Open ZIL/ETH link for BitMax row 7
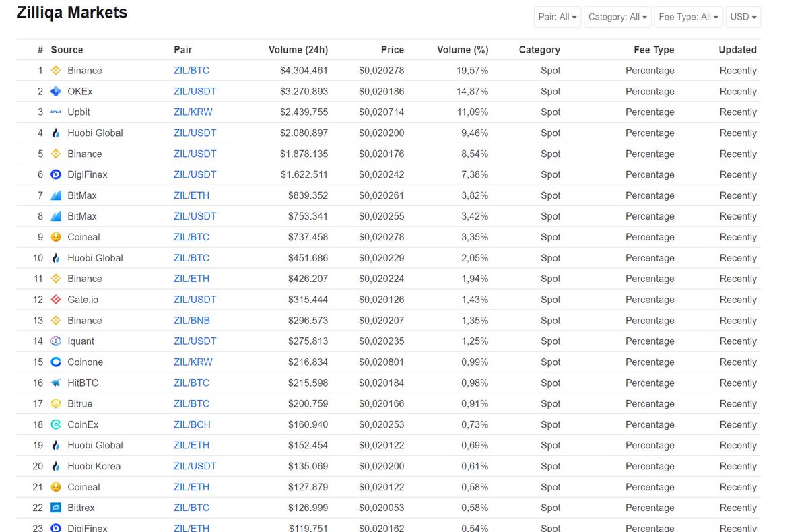Screen dimensions: 808x532 191,196
